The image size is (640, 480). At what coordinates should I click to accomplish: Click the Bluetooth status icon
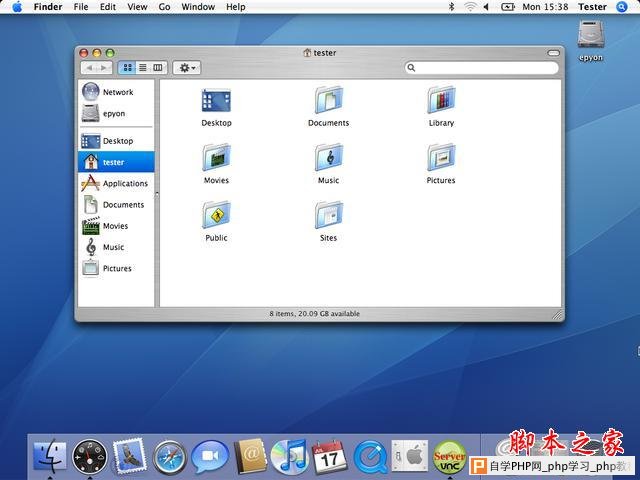tap(451, 7)
